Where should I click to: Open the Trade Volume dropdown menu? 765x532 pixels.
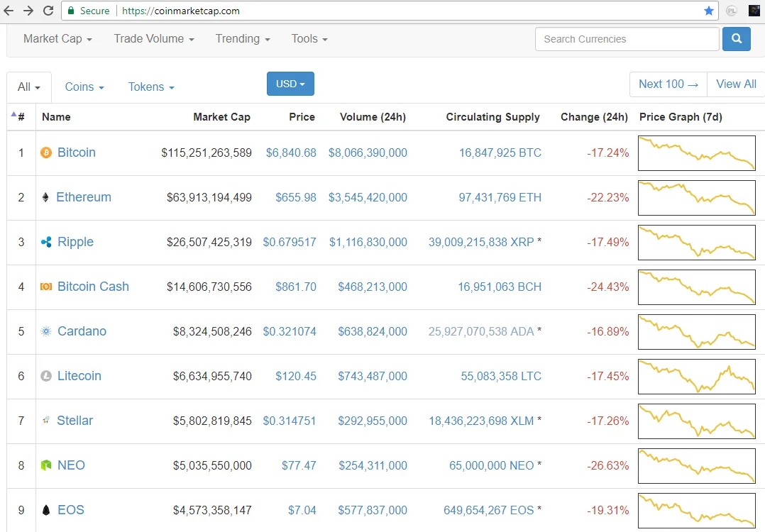tap(154, 38)
